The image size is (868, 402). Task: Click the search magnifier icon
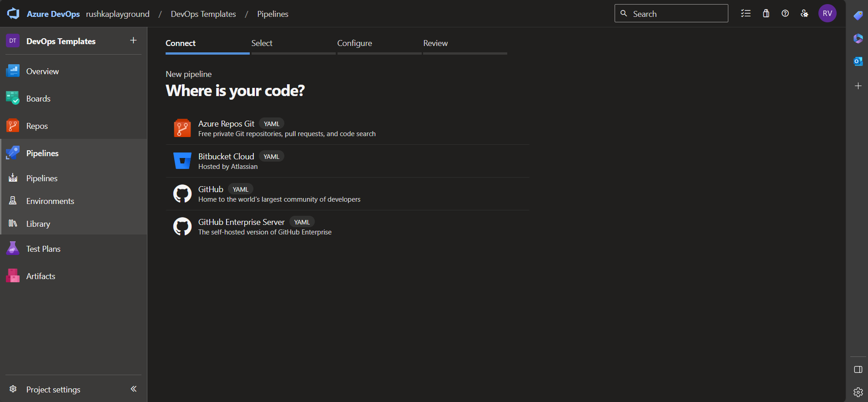pos(624,13)
